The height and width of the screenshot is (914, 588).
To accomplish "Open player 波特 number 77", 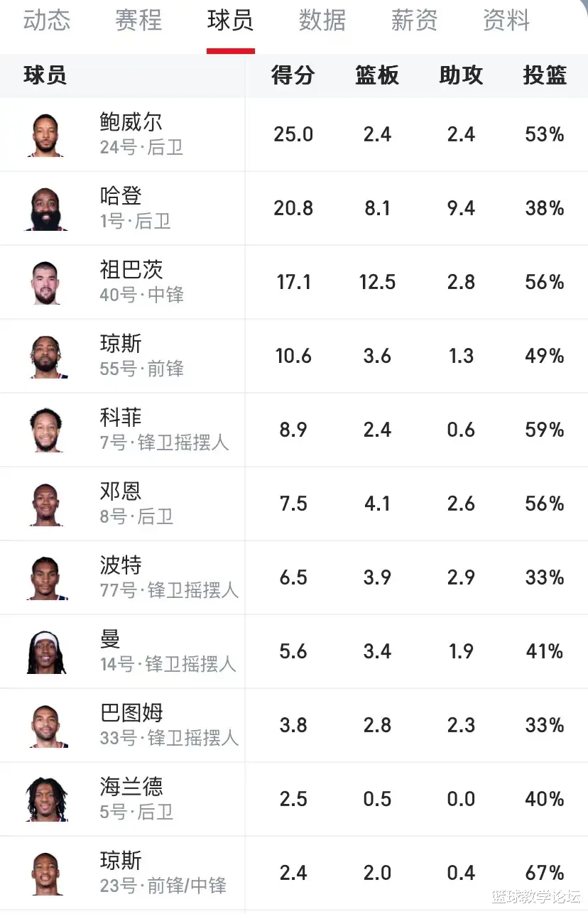I will 169,577.
